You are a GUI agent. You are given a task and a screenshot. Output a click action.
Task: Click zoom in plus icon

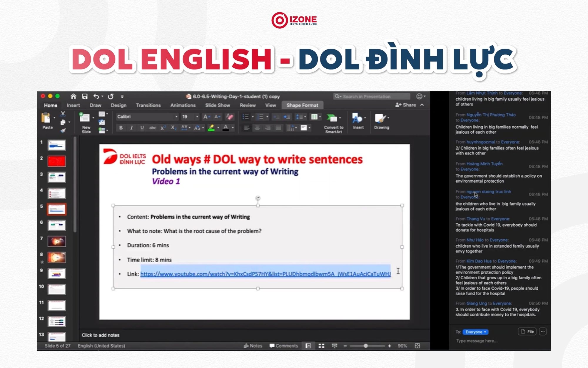(390, 346)
